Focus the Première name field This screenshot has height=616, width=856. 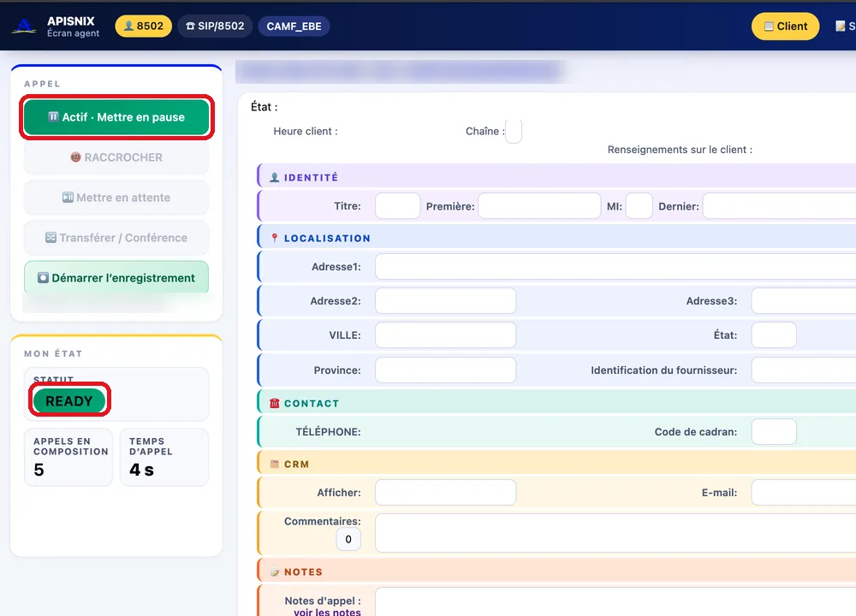coord(539,205)
